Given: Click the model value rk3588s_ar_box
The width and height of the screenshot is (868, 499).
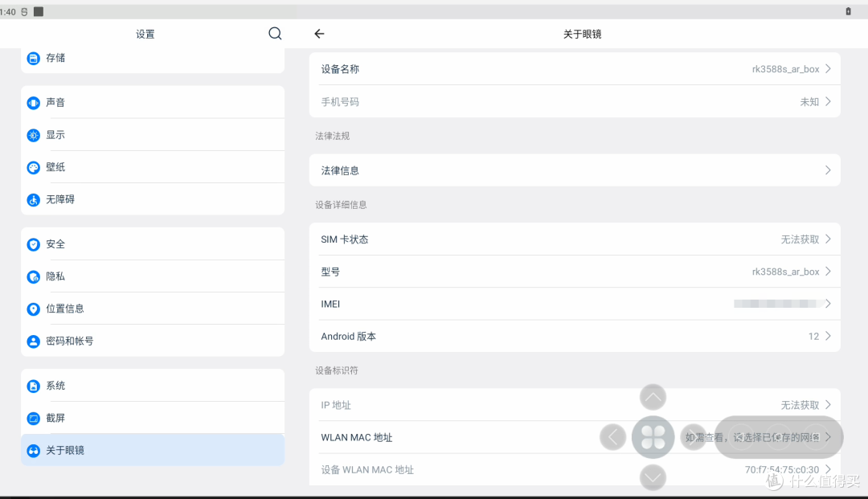Looking at the screenshot, I should pos(785,272).
